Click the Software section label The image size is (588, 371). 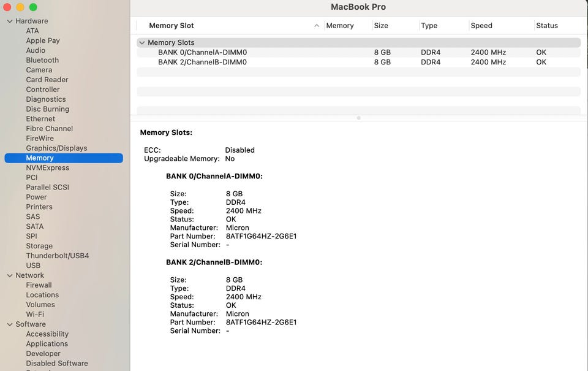click(31, 324)
